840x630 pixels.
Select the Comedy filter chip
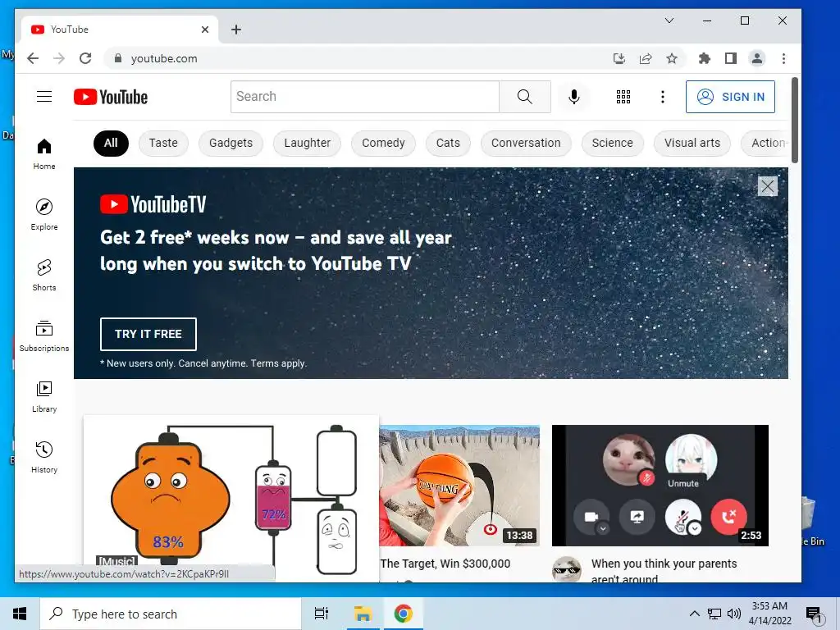384,143
